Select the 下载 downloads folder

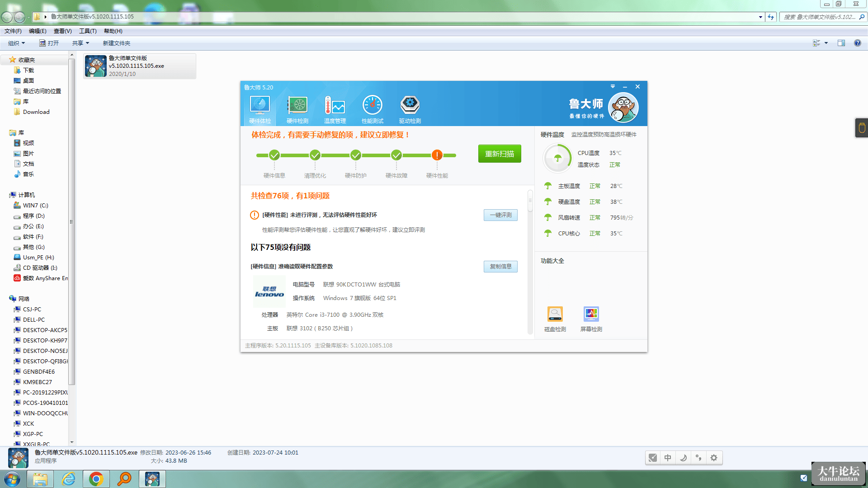point(28,70)
